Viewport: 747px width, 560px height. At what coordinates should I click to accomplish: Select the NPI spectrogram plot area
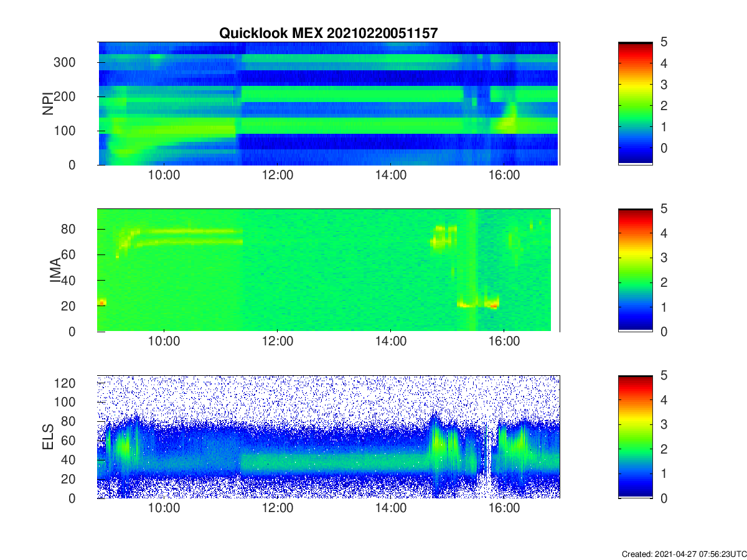(x=328, y=103)
